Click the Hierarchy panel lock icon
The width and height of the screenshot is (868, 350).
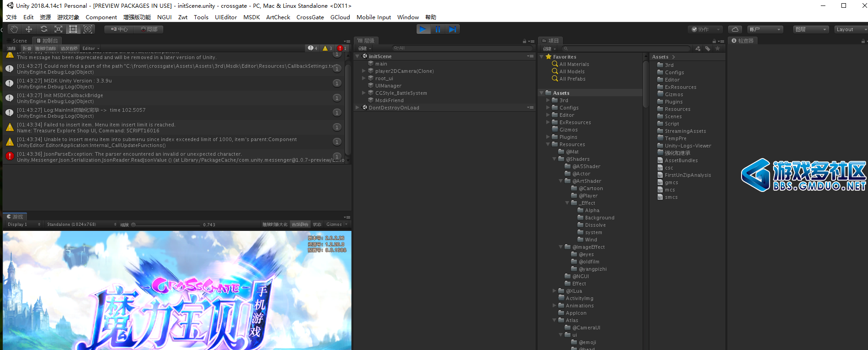(524, 41)
